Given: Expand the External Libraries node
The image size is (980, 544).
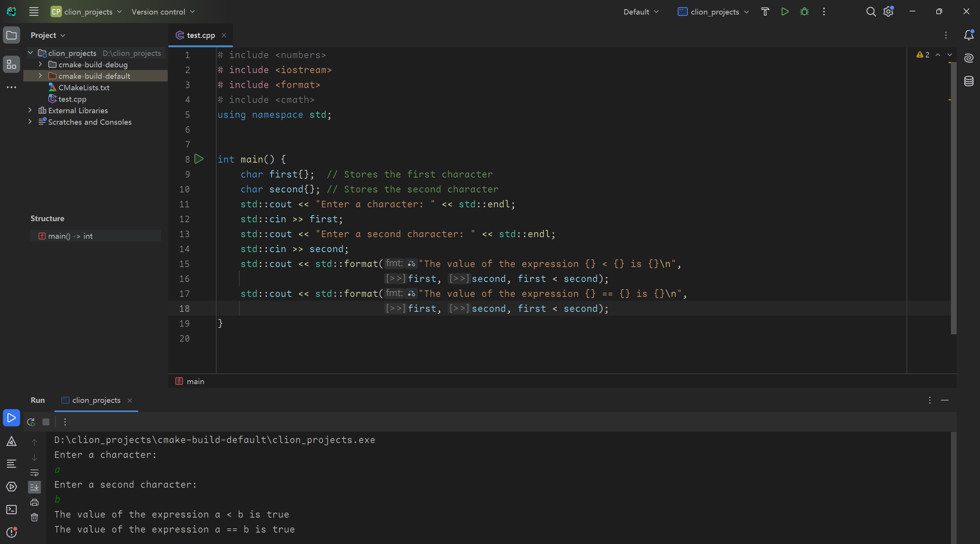Looking at the screenshot, I should (30, 111).
